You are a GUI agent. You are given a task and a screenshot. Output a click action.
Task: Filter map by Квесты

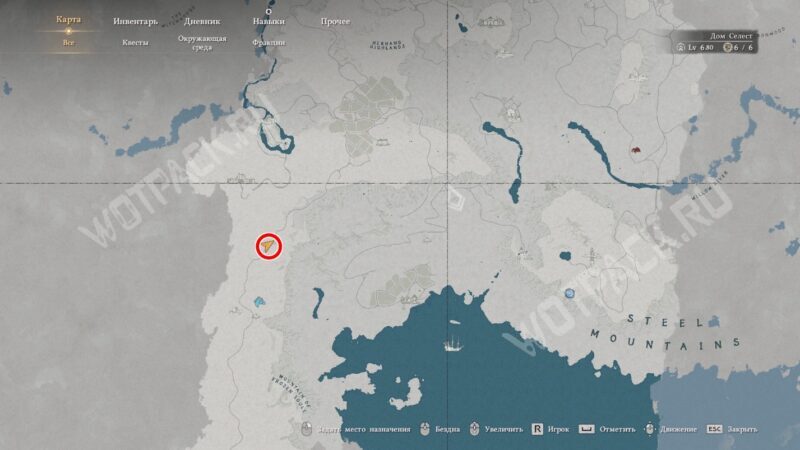[x=135, y=43]
